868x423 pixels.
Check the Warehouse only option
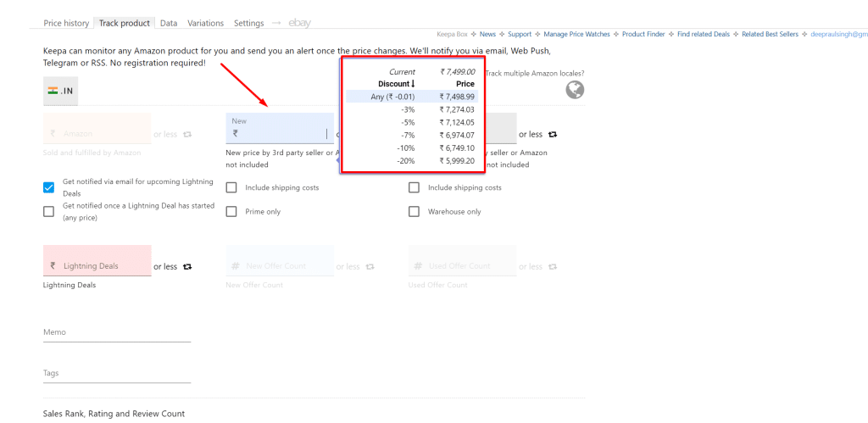click(x=414, y=211)
